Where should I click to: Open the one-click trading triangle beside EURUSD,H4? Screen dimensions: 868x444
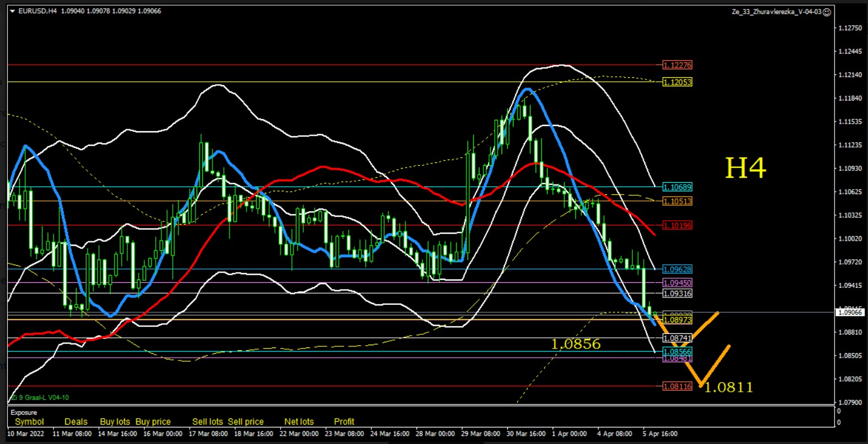[x=12, y=11]
